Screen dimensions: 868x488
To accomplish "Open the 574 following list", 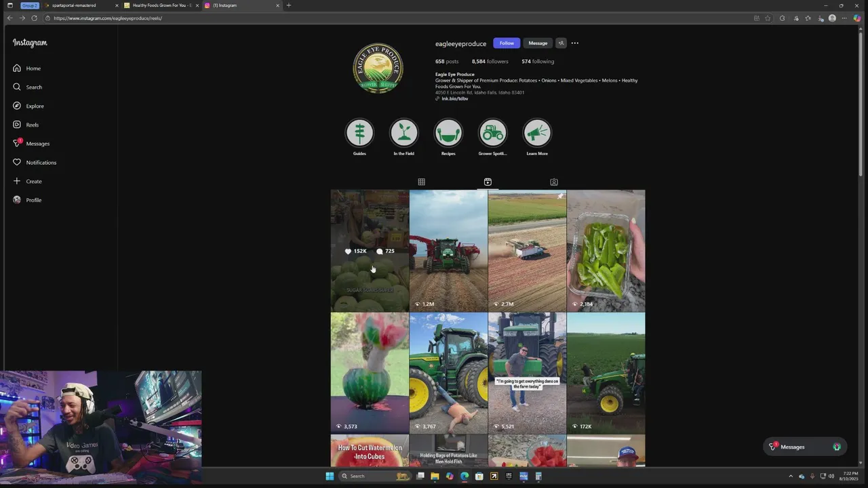I will (x=538, y=62).
